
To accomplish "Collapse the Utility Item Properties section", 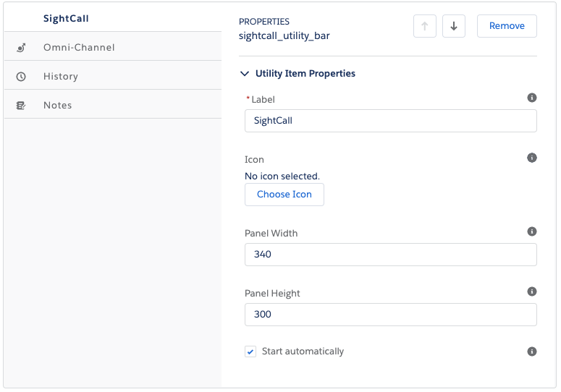I will (245, 74).
